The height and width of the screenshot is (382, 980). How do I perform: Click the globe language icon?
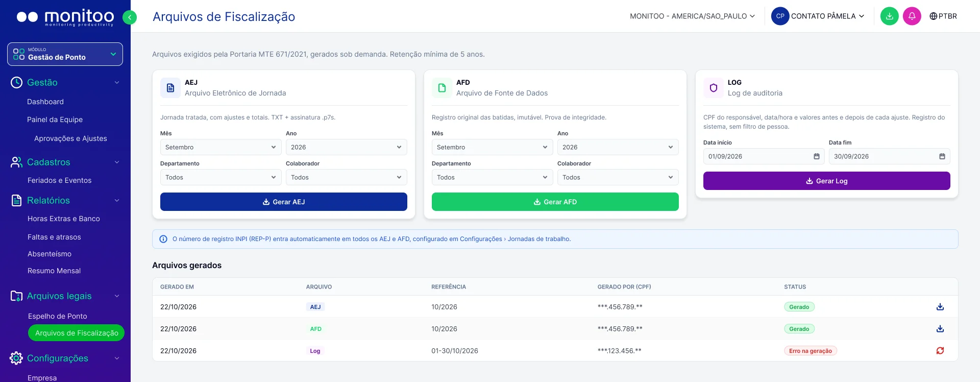(933, 16)
